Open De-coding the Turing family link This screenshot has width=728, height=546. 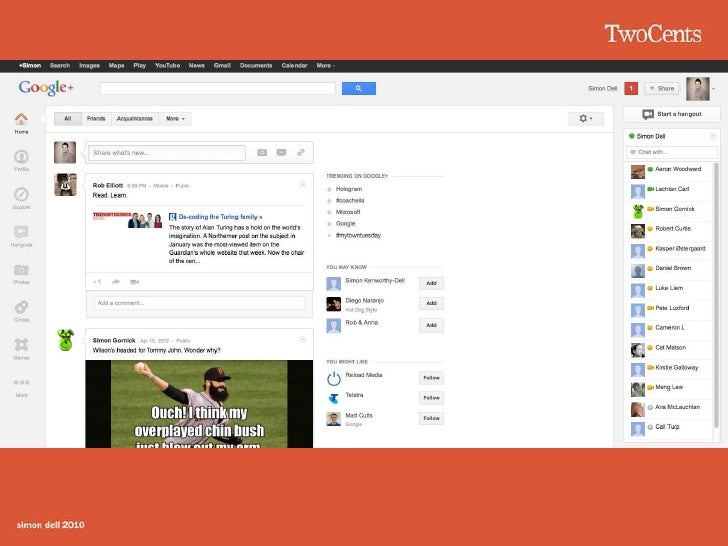[220, 217]
